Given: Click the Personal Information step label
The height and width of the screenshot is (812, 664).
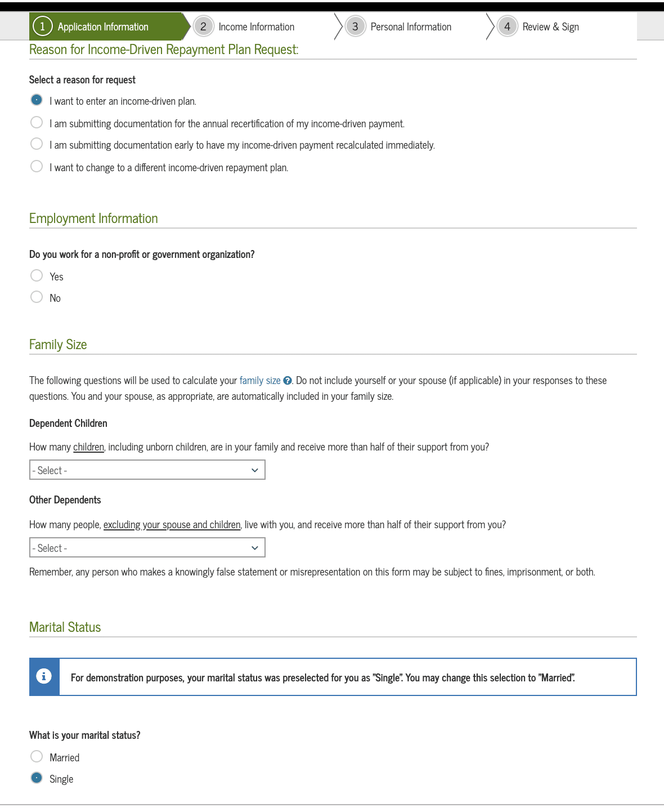Looking at the screenshot, I should tap(411, 26).
